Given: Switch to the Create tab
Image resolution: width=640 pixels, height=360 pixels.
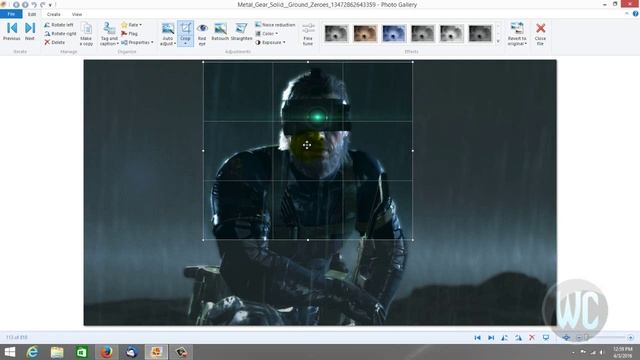Looking at the screenshot, I should 53,14.
